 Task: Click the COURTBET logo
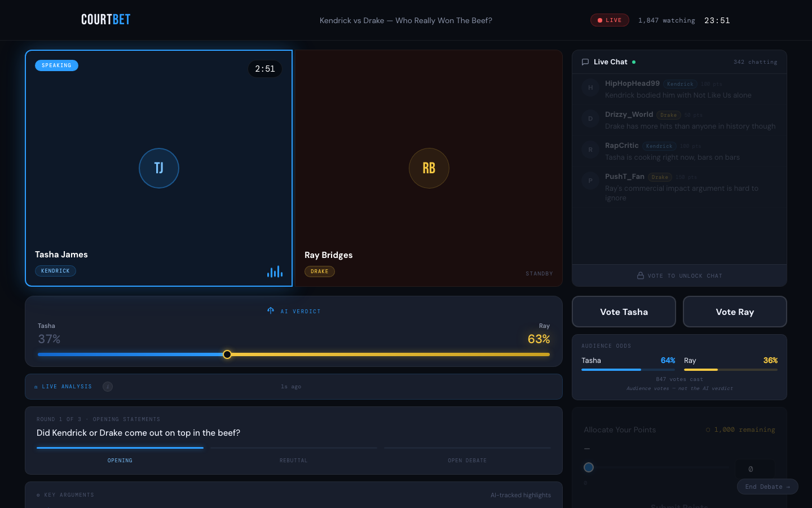click(106, 20)
